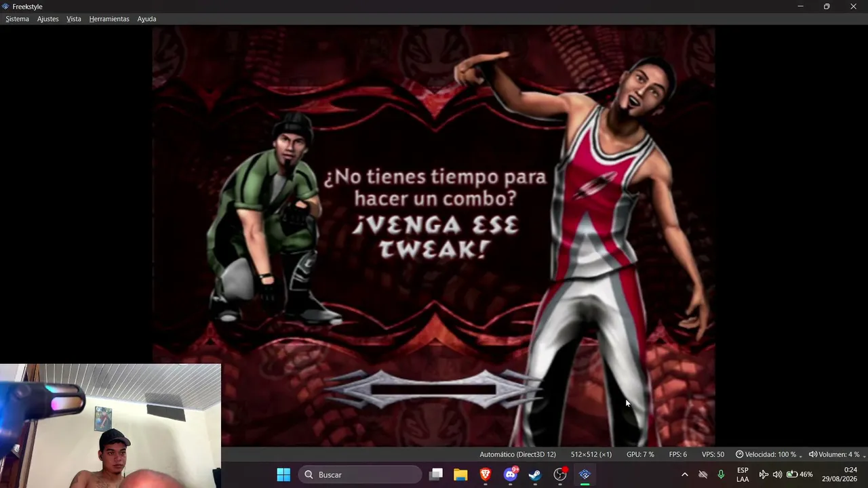Click the GPU: 7 % status entry
The image size is (868, 488).
pos(640,454)
